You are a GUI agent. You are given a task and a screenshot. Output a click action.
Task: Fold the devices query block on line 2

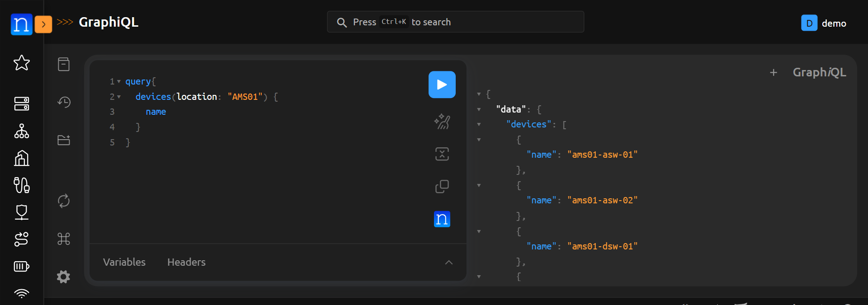(119, 97)
